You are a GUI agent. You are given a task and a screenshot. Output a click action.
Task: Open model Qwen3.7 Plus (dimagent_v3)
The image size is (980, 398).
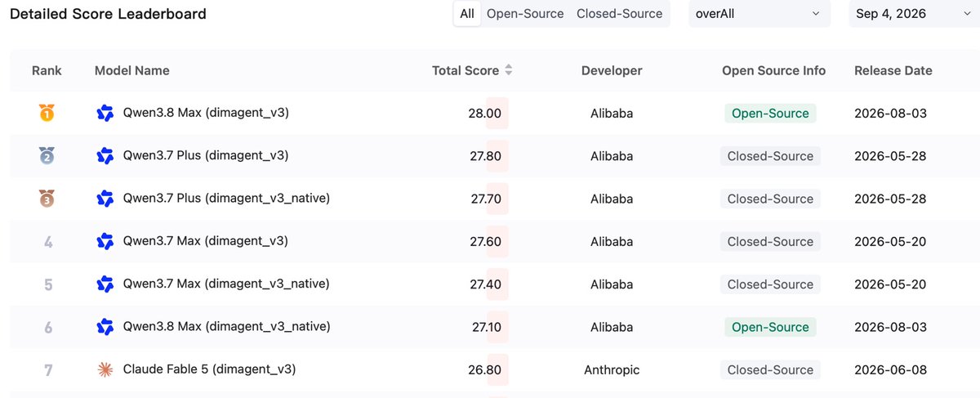206,155
